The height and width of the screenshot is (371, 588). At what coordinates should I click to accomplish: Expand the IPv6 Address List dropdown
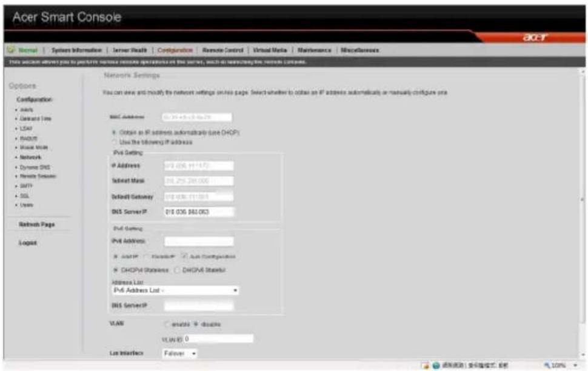pyautogui.click(x=175, y=290)
